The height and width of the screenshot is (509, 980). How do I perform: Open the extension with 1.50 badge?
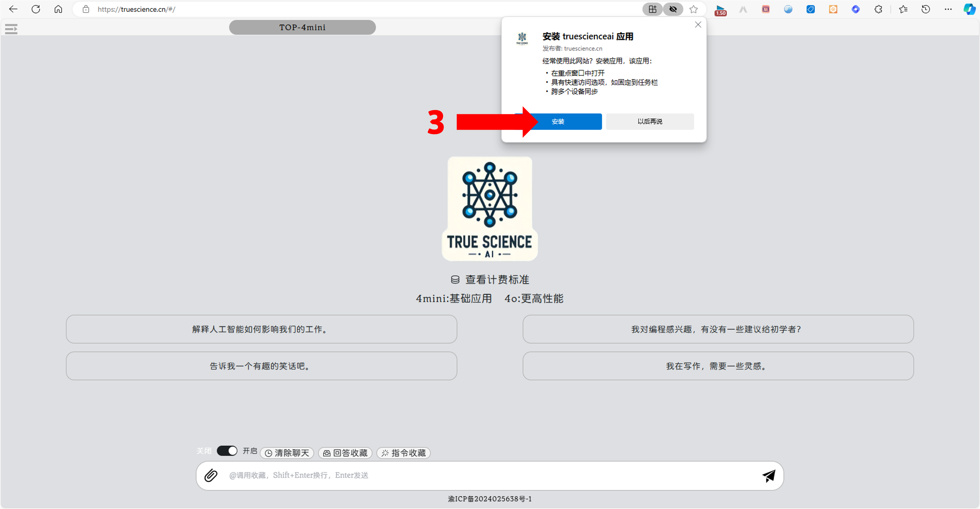720,10
